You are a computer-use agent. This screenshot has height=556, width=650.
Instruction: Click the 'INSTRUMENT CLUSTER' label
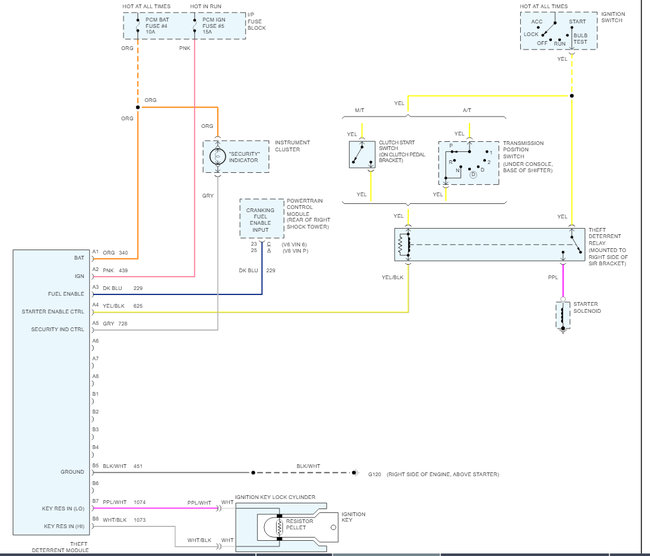pyautogui.click(x=292, y=146)
